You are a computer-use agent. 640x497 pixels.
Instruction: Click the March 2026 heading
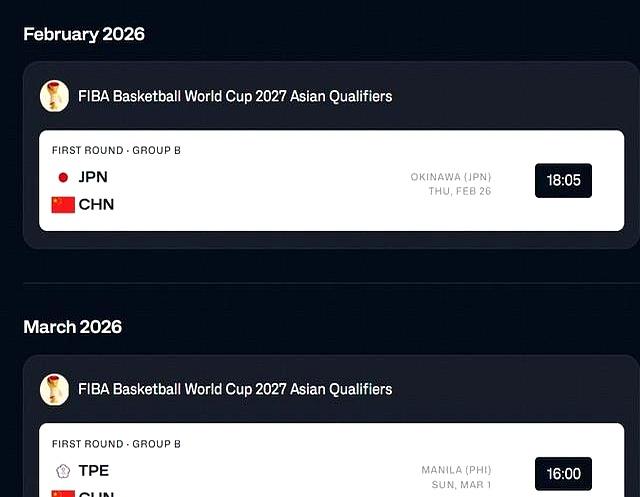click(72, 327)
